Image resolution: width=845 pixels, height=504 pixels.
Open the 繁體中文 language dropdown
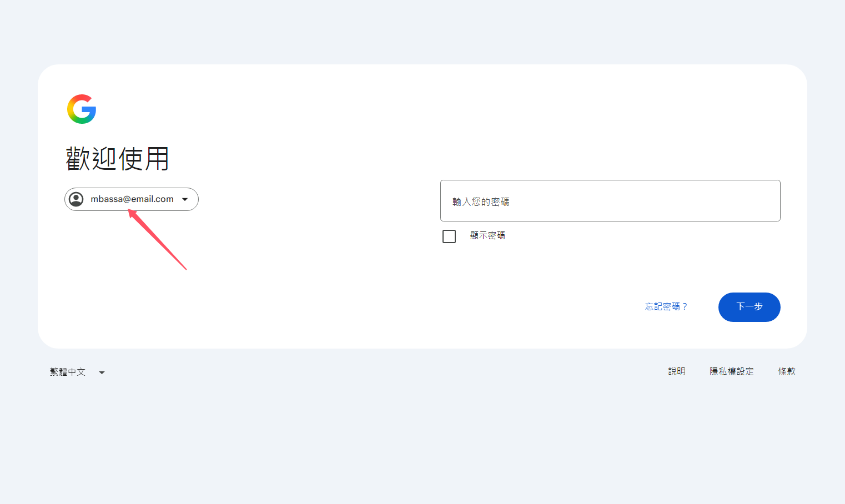point(77,372)
